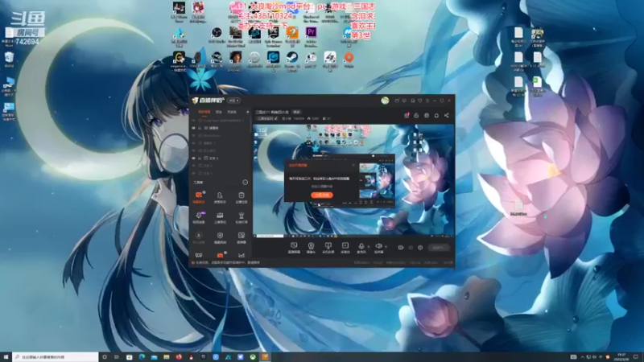The height and width of the screenshot is (362, 644).
Task: Select the Recycle Bin on desktop
Action: point(9,59)
